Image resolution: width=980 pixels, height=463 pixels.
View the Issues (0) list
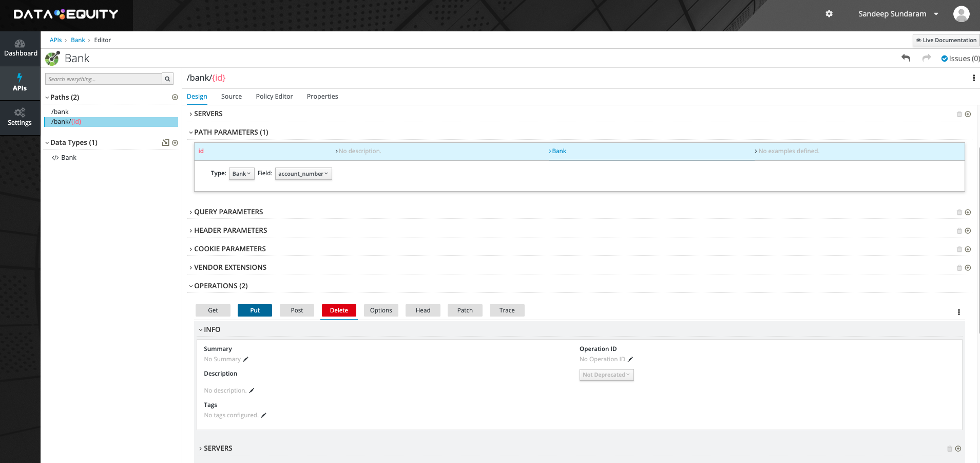[960, 59]
